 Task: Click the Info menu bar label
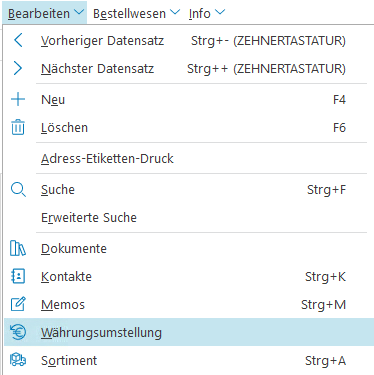coord(199,14)
